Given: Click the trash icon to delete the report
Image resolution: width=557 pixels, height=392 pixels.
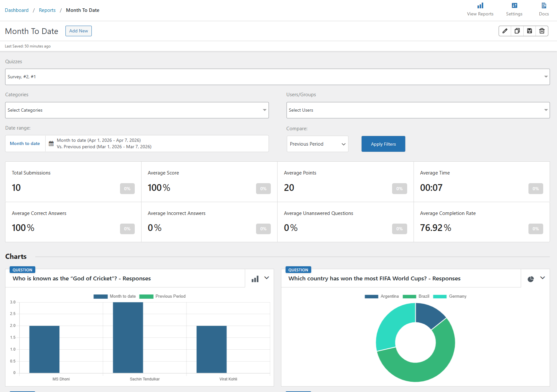Looking at the screenshot, I should [x=542, y=31].
